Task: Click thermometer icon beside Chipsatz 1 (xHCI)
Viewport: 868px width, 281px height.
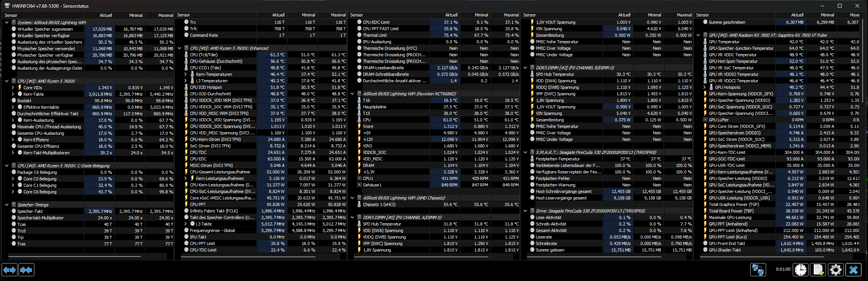Action: pos(359,204)
